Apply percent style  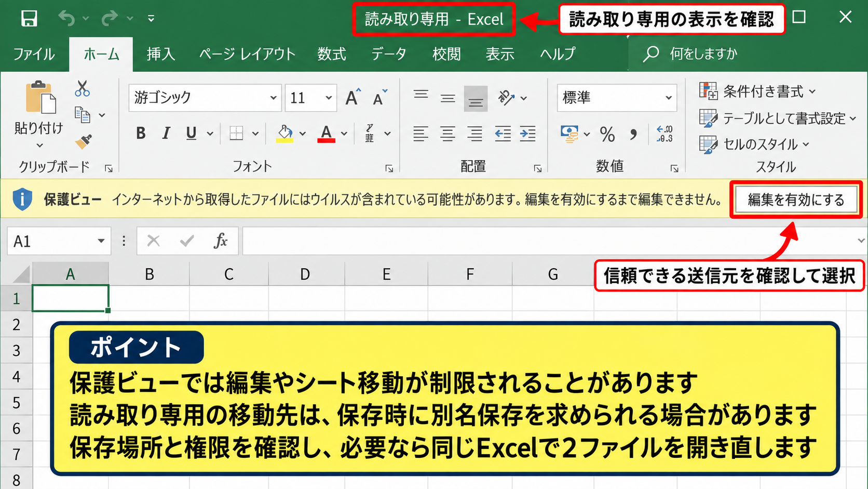click(607, 134)
